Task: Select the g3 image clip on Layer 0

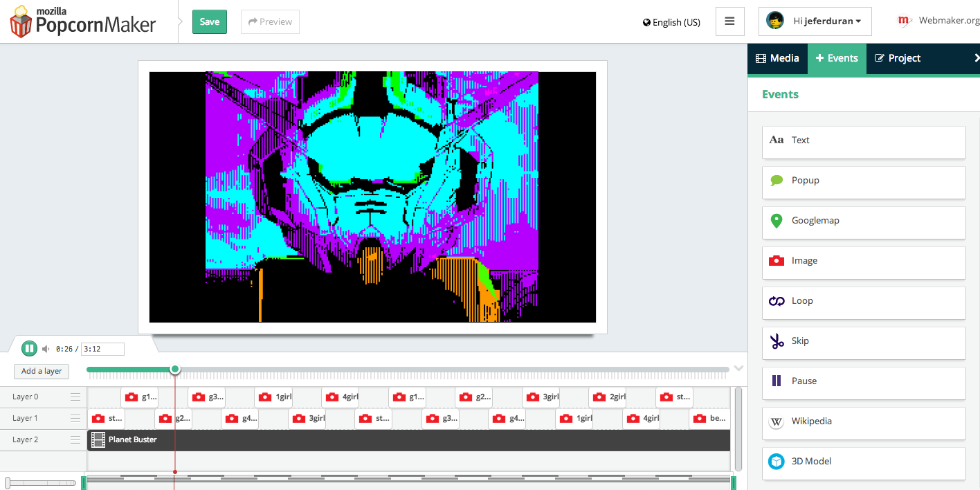Action: 207,397
